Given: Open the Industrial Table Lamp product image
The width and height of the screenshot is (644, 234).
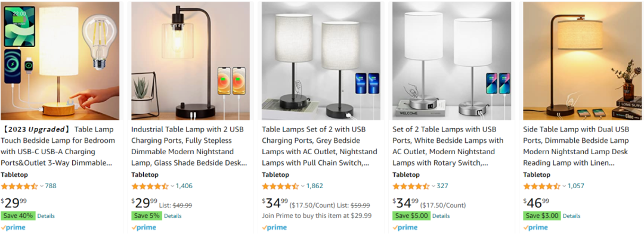Looking at the screenshot, I should pos(191,61).
